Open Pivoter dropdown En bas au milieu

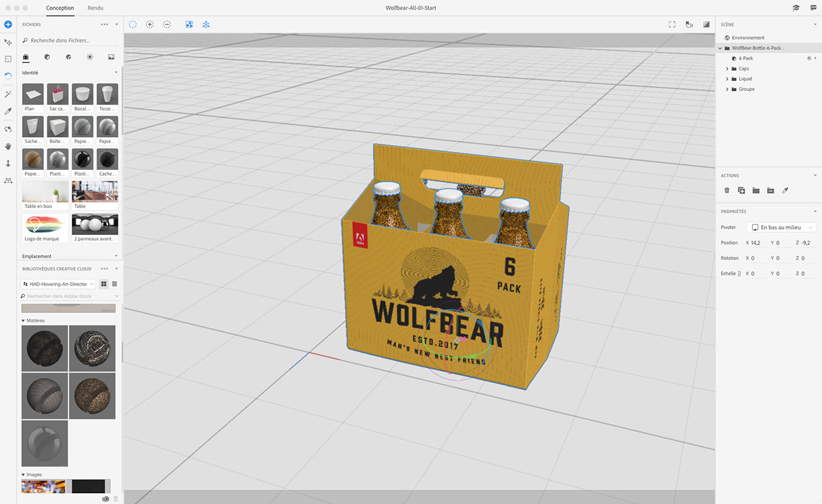pos(782,227)
